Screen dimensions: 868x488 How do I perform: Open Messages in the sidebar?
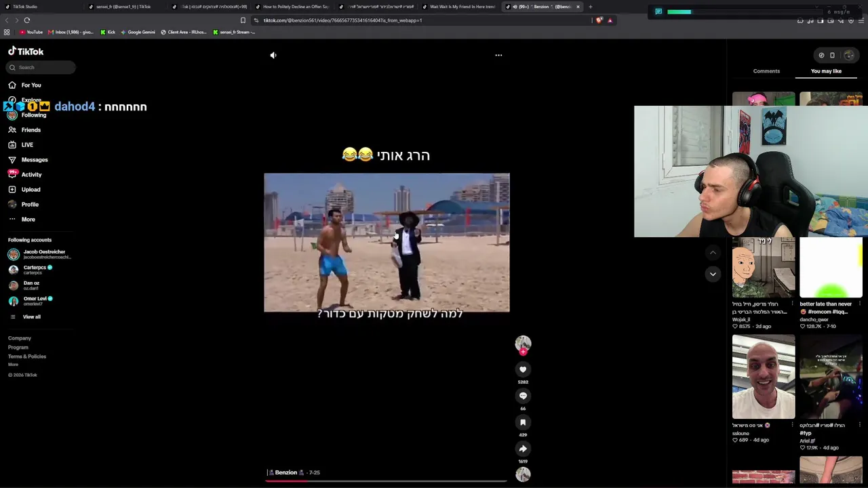tap(35, 160)
